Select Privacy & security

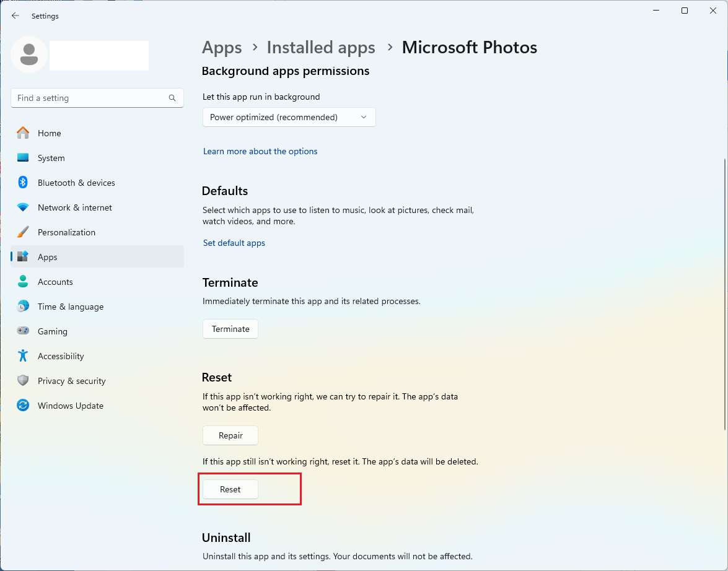point(97,381)
